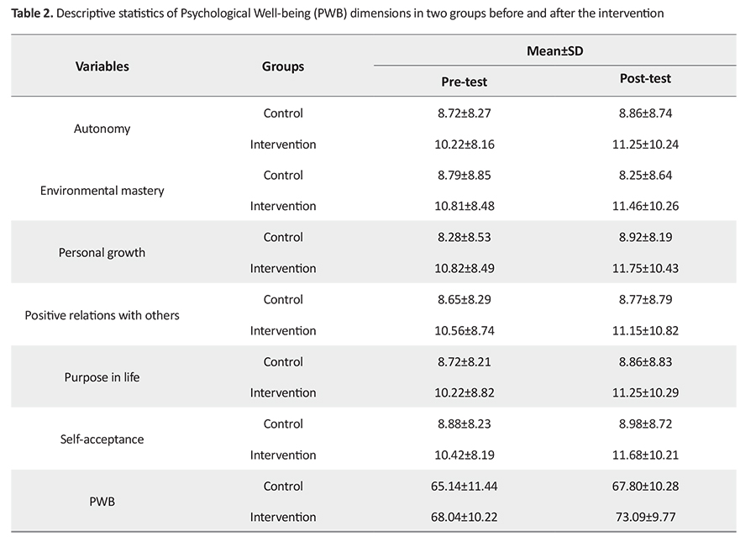756x547 pixels.
Task: Click the Post-test column header
Action: [645, 79]
